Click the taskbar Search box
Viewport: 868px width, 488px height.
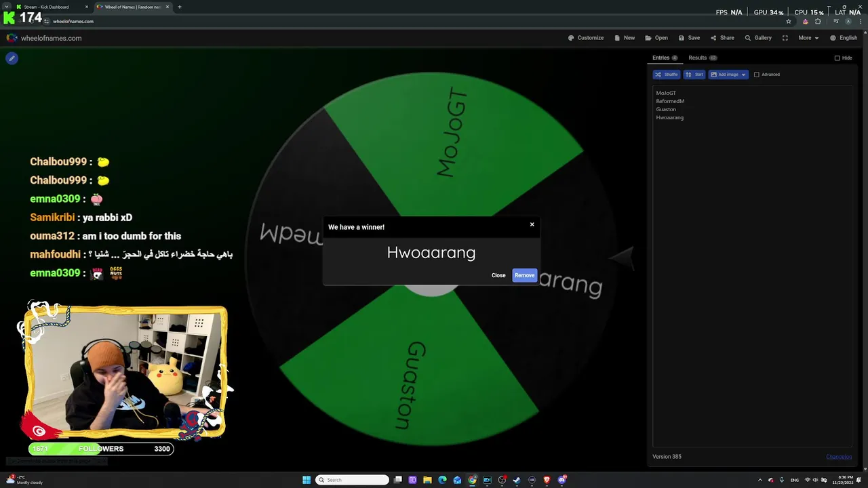click(x=352, y=480)
